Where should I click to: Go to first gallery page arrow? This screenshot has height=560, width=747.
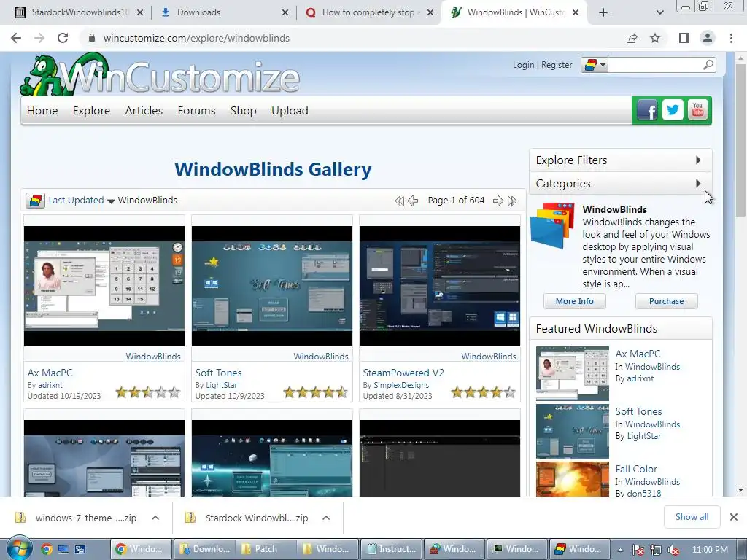[x=399, y=201]
